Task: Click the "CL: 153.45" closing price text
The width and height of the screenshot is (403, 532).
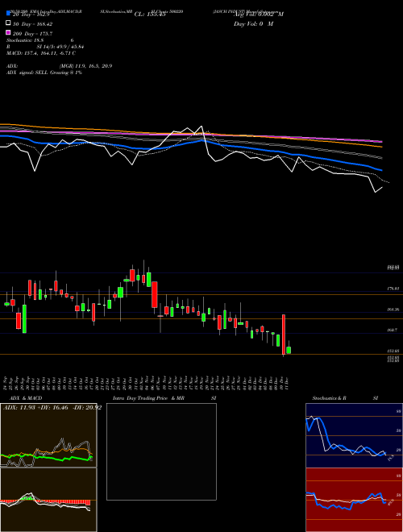Action: (150, 15)
